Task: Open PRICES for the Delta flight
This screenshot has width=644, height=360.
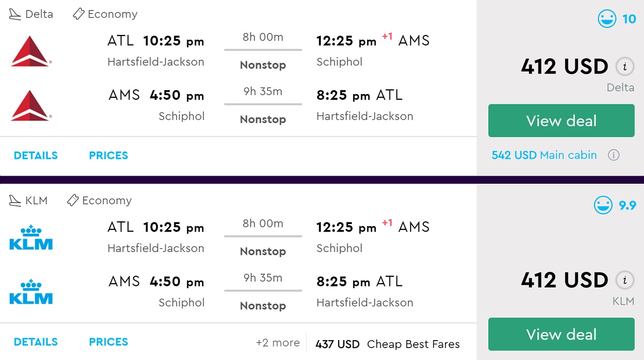Action: coord(108,156)
